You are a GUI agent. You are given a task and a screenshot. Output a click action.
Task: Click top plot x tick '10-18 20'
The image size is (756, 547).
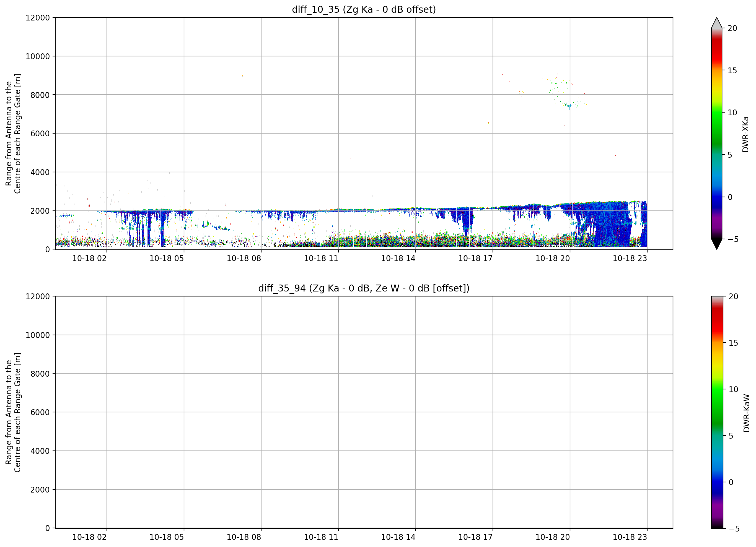point(553,258)
